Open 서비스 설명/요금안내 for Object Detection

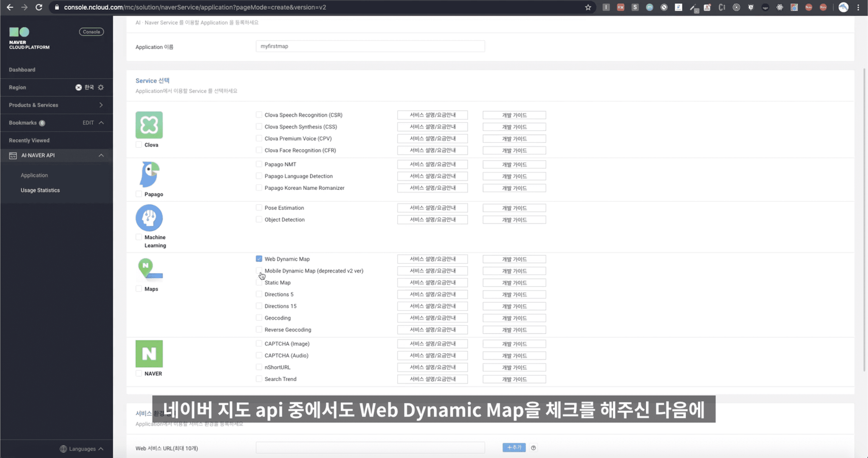(x=432, y=220)
